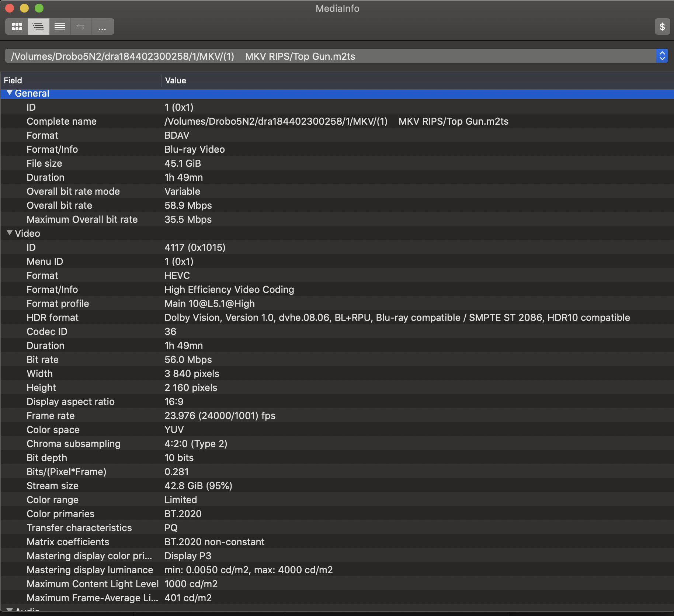The image size is (674, 616).
Task: Click the 23.976 fps frame rate value
Action: tap(220, 416)
